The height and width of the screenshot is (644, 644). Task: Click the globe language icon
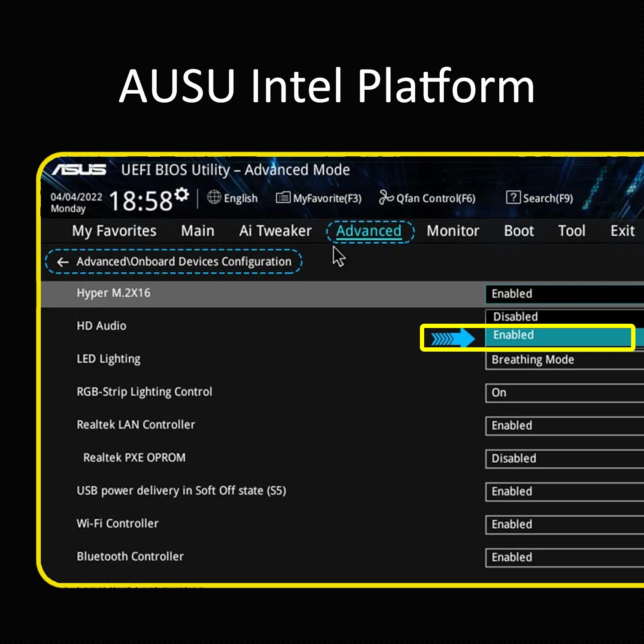tap(214, 197)
